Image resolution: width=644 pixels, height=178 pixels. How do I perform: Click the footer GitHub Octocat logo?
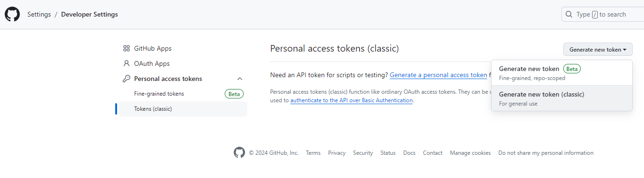coord(239,152)
